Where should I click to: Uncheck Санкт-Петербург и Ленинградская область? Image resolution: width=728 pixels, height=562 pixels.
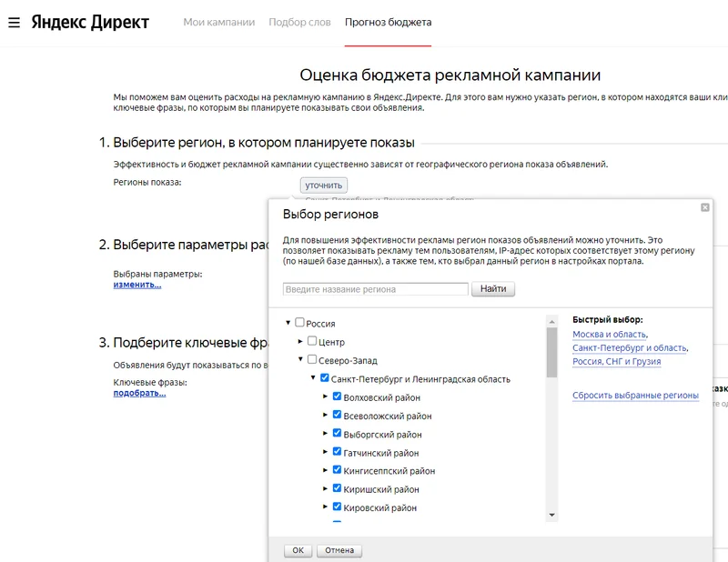325,377
